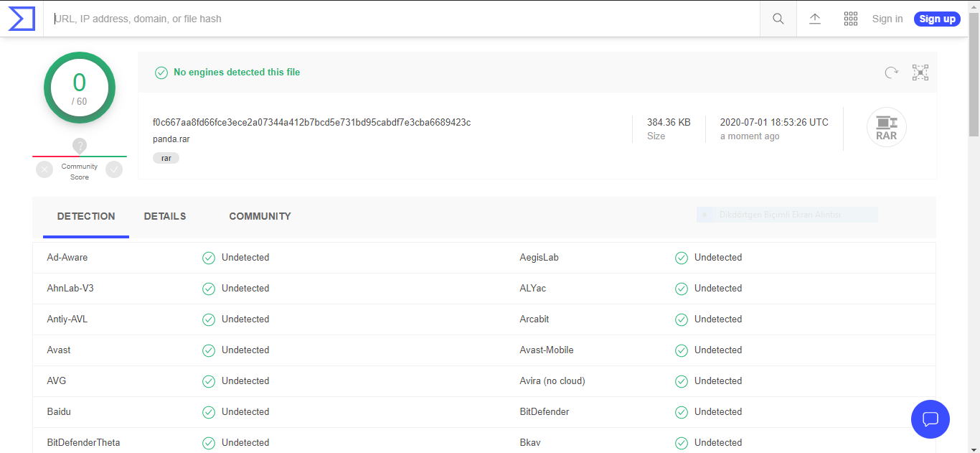Vote harmless with the community check icon
This screenshot has width=980, height=453.
(x=114, y=169)
